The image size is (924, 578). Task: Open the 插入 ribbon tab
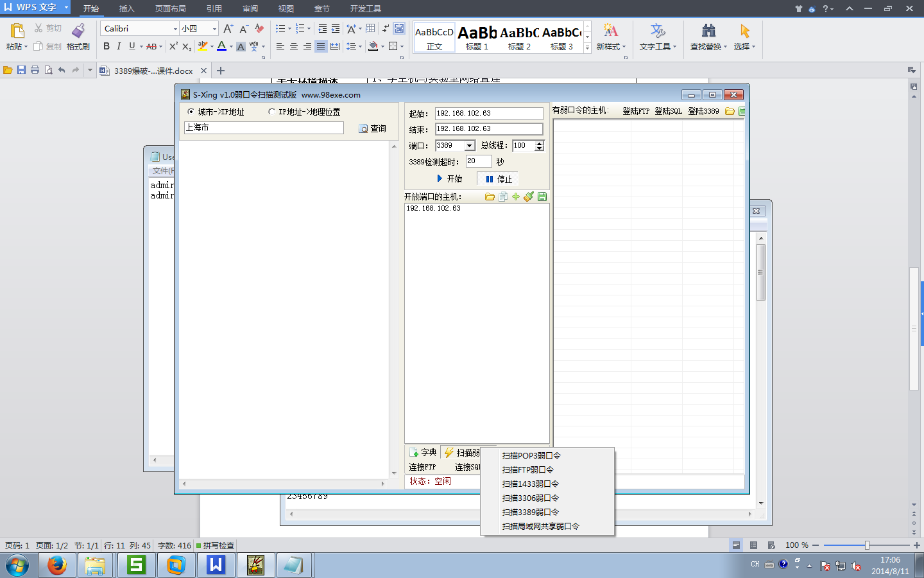(127, 9)
